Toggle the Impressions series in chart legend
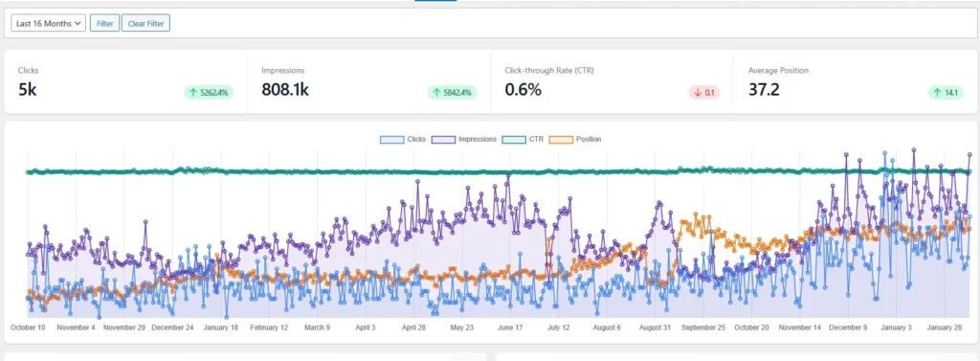The height and width of the screenshot is (361, 980). [464, 139]
